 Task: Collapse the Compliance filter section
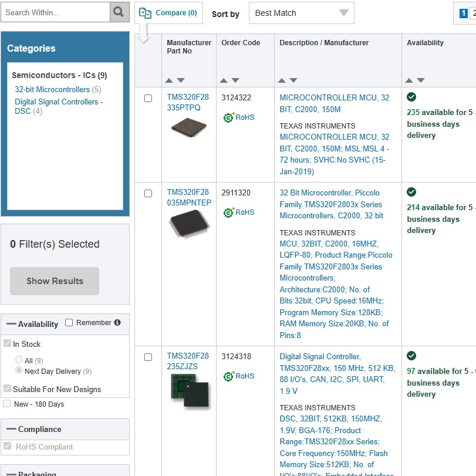click(x=11, y=429)
